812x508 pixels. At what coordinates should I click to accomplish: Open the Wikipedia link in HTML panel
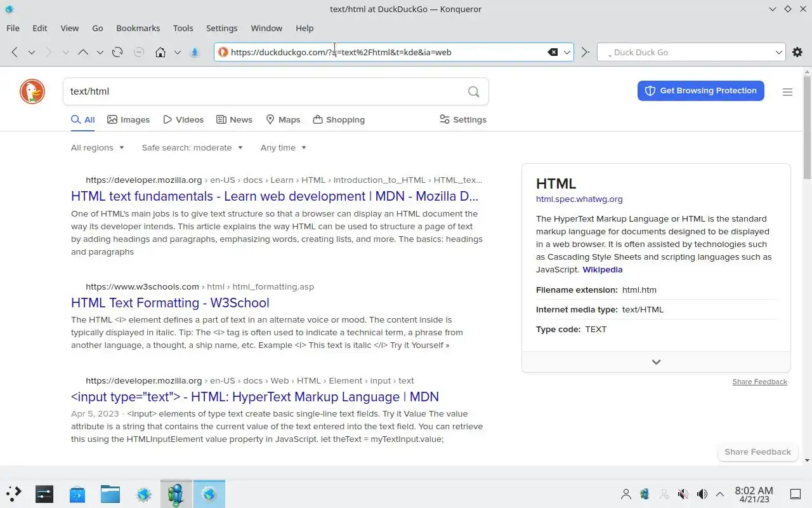click(603, 269)
